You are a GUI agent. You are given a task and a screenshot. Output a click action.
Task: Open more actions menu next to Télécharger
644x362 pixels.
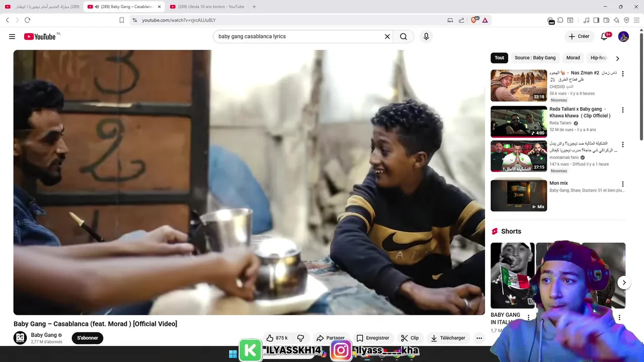point(479,338)
